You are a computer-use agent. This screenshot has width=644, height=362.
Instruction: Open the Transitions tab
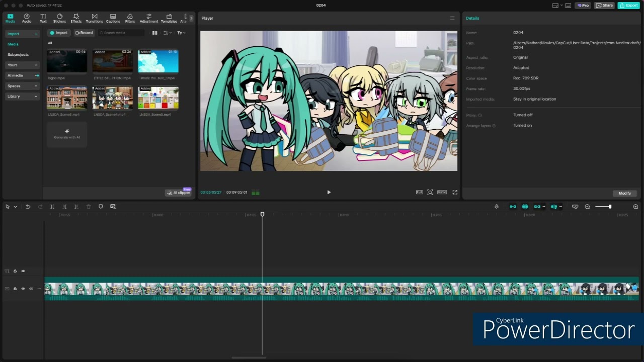pos(94,19)
